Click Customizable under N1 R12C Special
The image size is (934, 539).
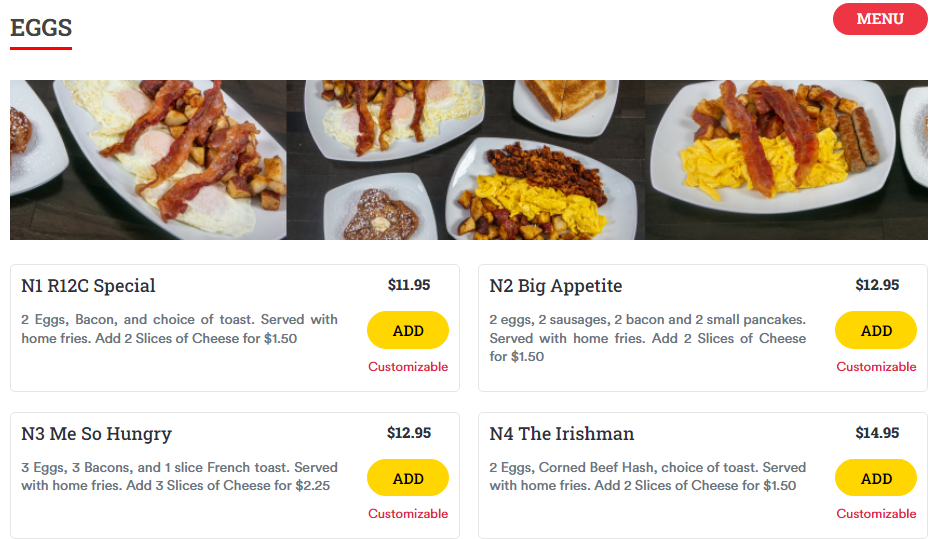(x=408, y=367)
